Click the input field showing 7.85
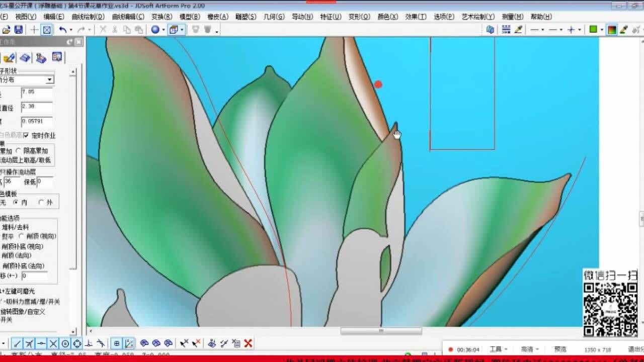Image resolution: width=644 pixels, height=362 pixels. 37,93
